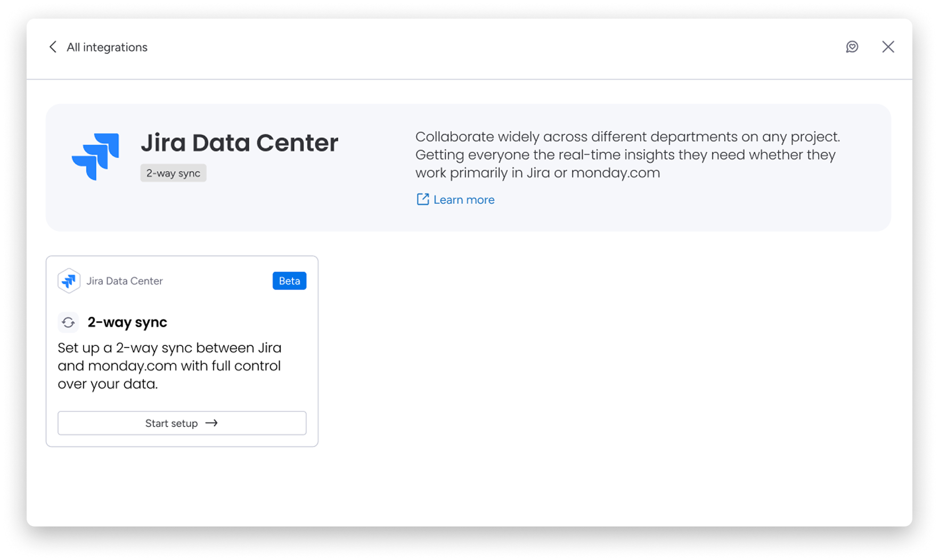The image size is (939, 560).
Task: Open the Learn more link
Action: [463, 200]
